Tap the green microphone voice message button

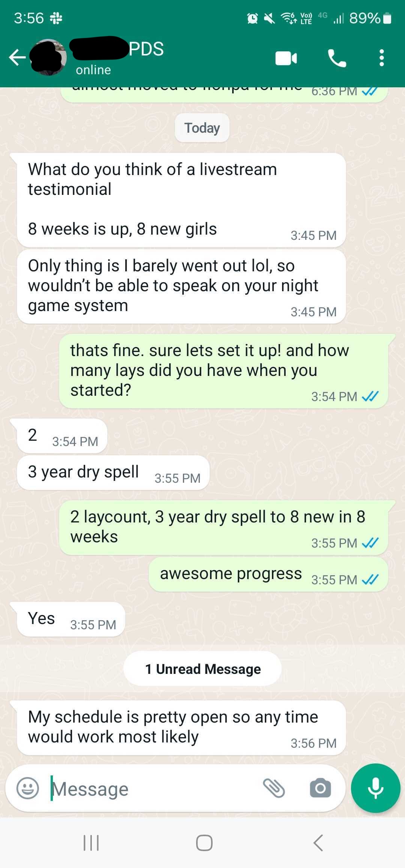[375, 788]
